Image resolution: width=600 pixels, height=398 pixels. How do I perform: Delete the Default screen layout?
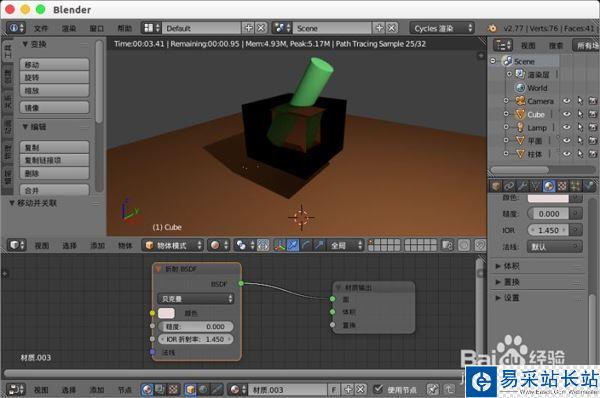(261, 28)
